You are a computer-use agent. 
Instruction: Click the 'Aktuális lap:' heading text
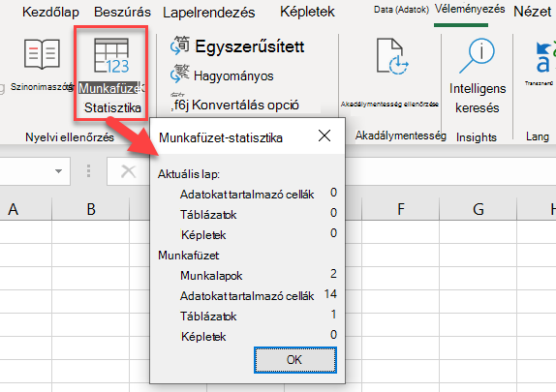tap(189, 174)
